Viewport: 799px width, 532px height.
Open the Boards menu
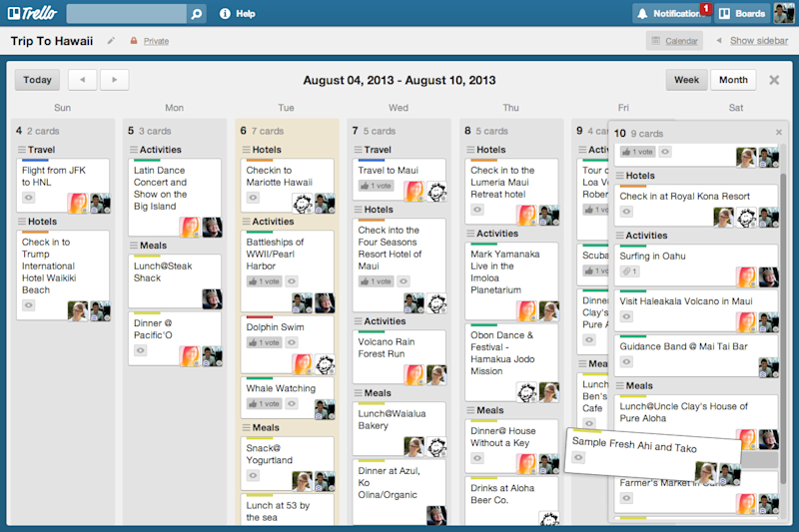point(742,14)
